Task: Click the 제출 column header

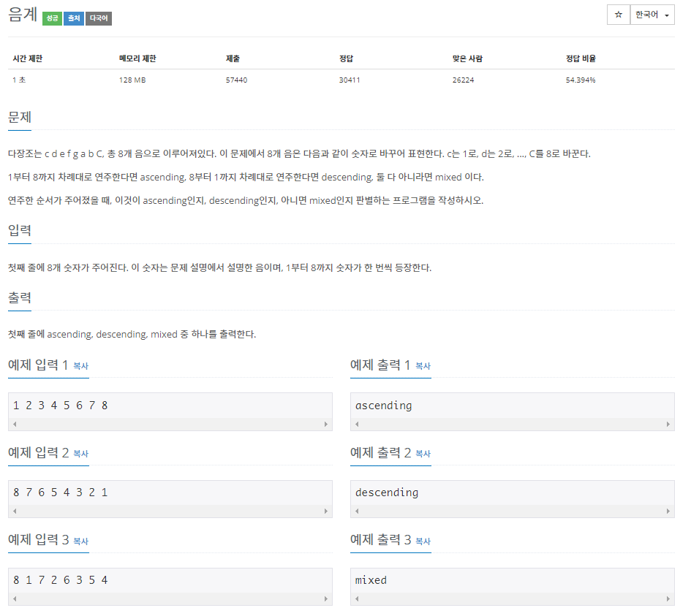Action: [x=233, y=58]
